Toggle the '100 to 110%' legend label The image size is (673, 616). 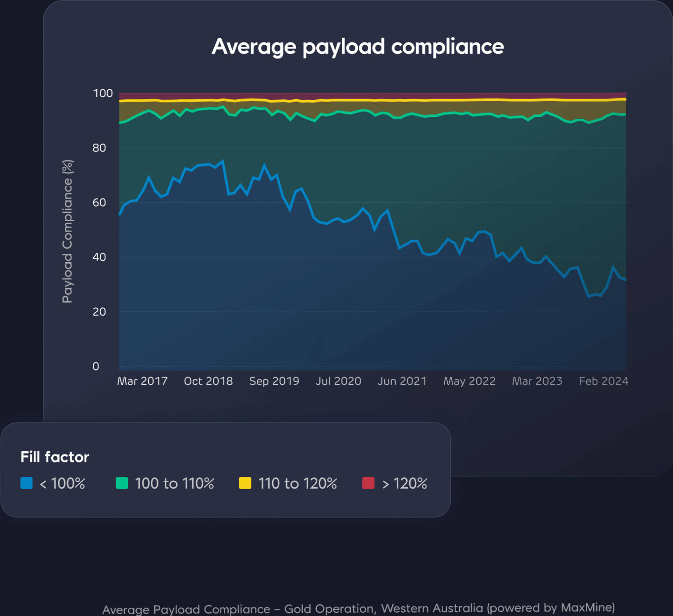click(174, 483)
